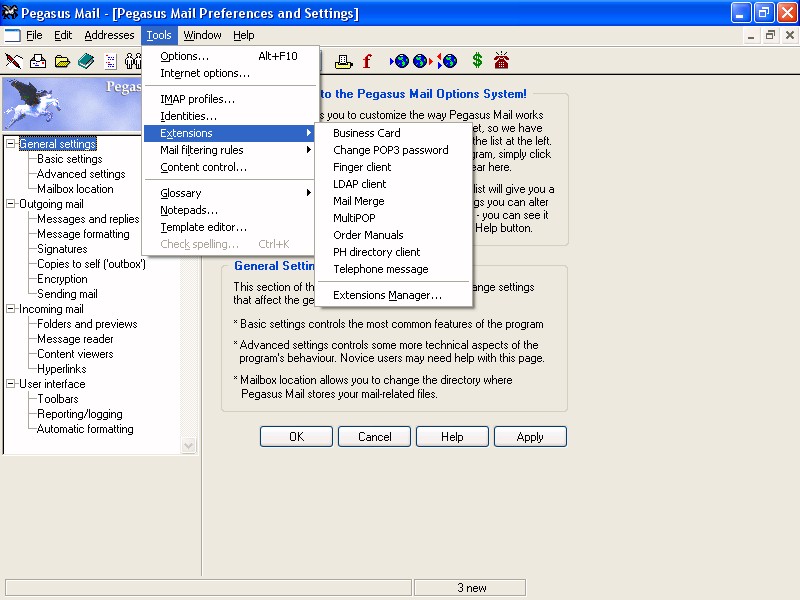Viewport: 800px width, 600px height.
Task: Click the compose new message pen icon
Action: click(14, 61)
